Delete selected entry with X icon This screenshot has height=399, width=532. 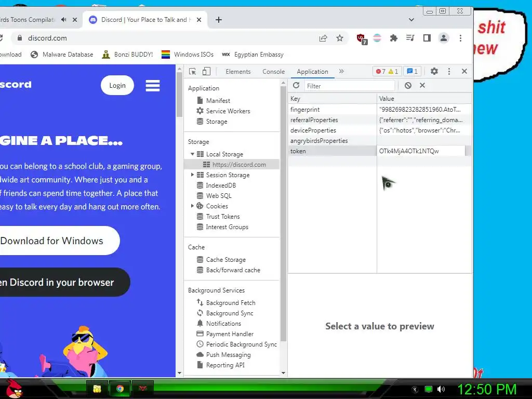pyautogui.click(x=422, y=86)
